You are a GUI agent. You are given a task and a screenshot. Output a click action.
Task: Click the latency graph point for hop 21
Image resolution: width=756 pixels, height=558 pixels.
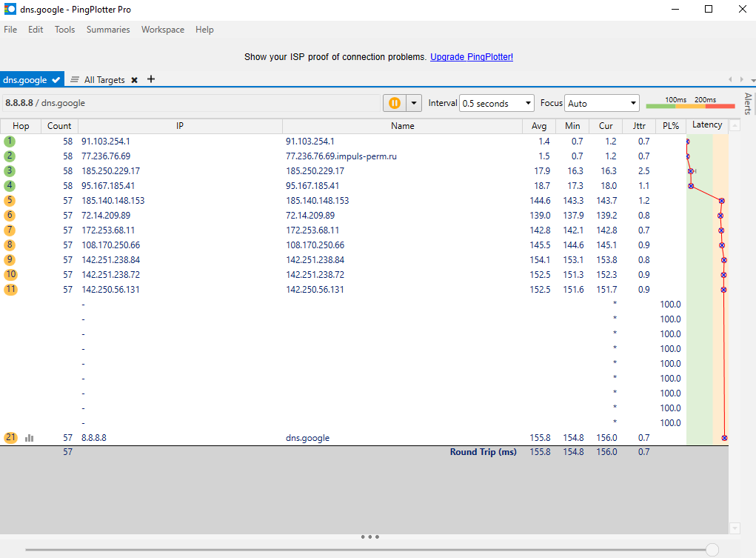tap(724, 438)
